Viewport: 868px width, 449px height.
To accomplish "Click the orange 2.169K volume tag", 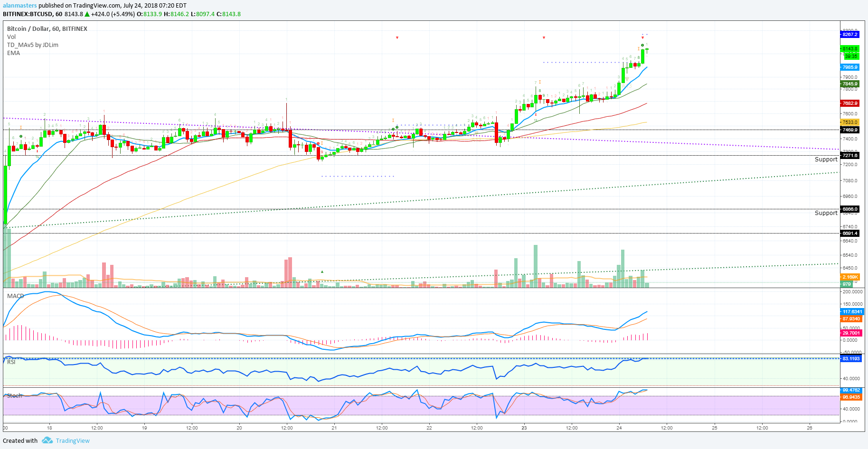I will (x=850, y=277).
